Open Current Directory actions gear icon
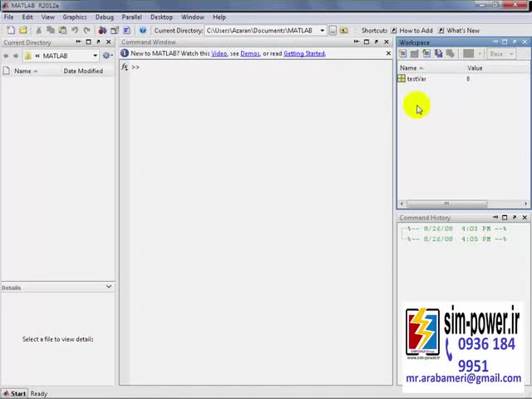532x399 pixels. pyautogui.click(x=107, y=56)
